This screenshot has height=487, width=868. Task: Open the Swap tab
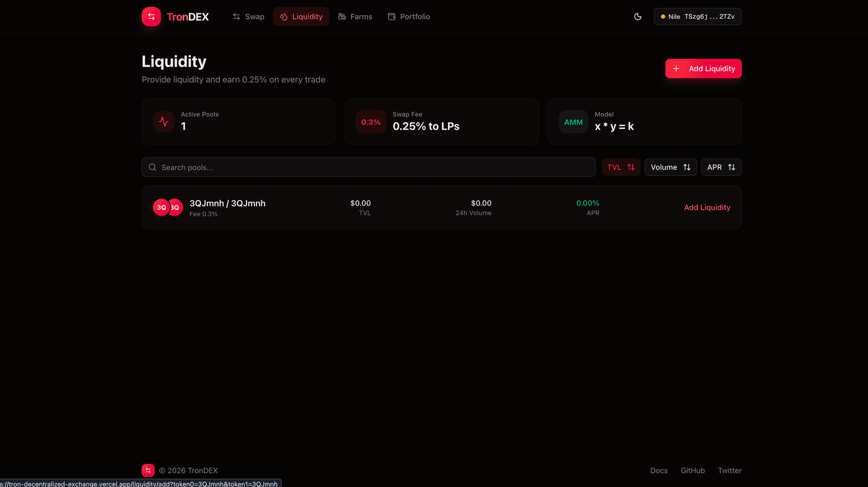249,17
